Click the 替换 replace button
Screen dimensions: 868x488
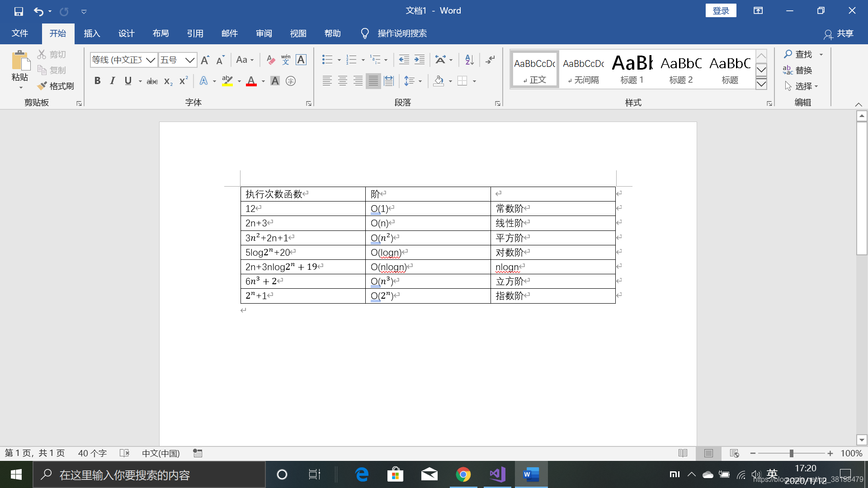pos(798,70)
